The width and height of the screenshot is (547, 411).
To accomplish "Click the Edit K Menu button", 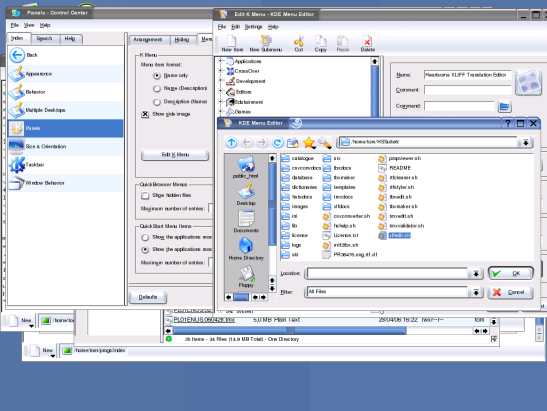I will coord(175,155).
